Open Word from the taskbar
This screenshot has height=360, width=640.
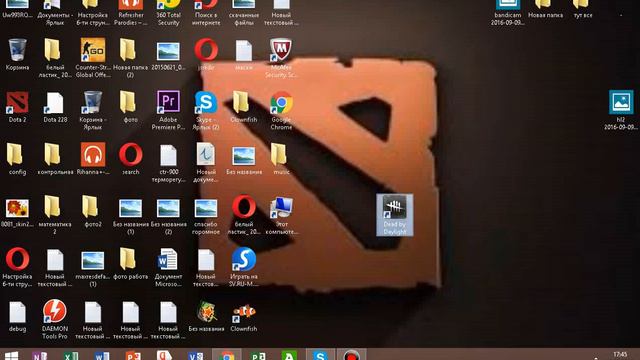102,355
